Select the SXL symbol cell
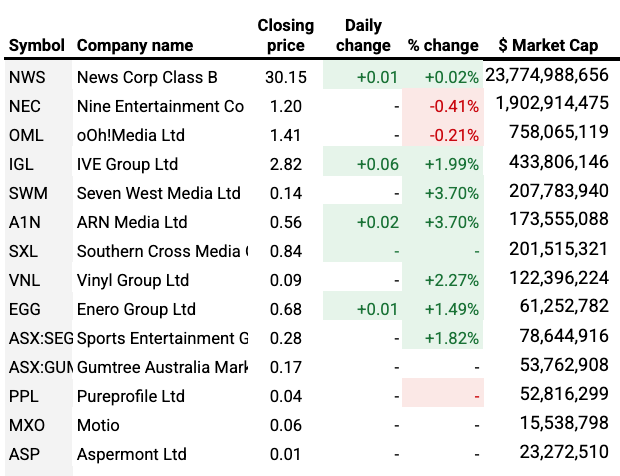The width and height of the screenshot is (620, 476). (25, 251)
